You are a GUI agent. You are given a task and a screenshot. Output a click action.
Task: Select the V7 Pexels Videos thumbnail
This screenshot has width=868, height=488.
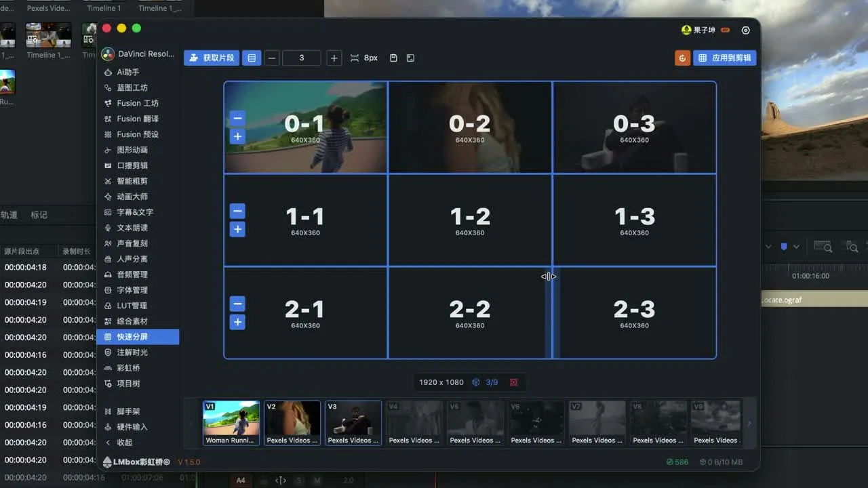pyautogui.click(x=597, y=423)
